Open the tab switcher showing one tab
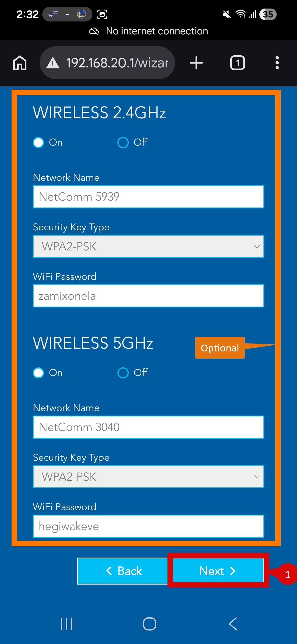297x644 pixels. (x=237, y=62)
